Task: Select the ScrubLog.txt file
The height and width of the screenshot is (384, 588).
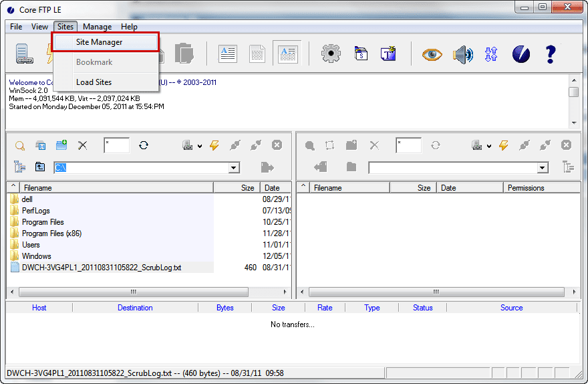Action: (102, 268)
